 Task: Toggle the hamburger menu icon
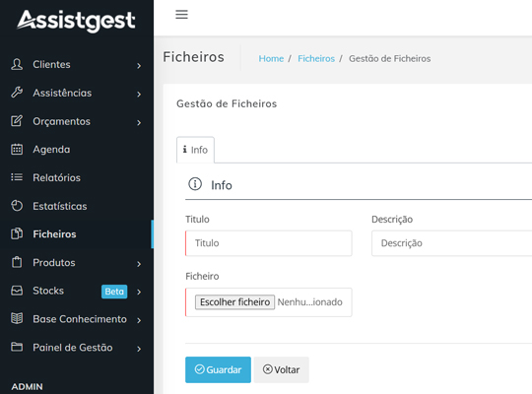(x=181, y=14)
